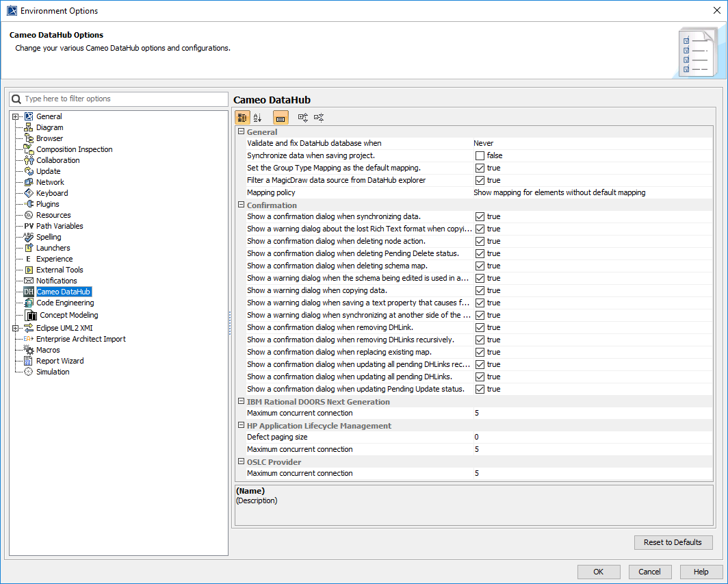Expand the Eclipse UML2 XMI node
The image size is (728, 584).
(x=16, y=328)
